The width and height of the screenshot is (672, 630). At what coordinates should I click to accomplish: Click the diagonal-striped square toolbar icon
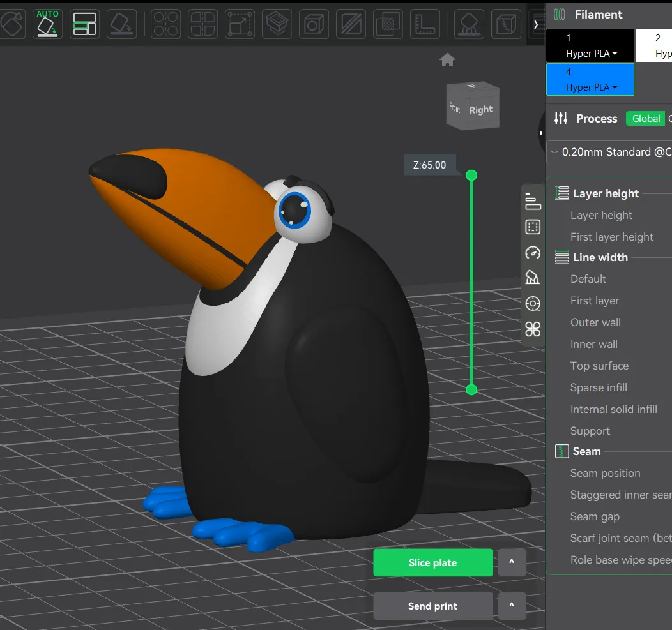coord(351,24)
